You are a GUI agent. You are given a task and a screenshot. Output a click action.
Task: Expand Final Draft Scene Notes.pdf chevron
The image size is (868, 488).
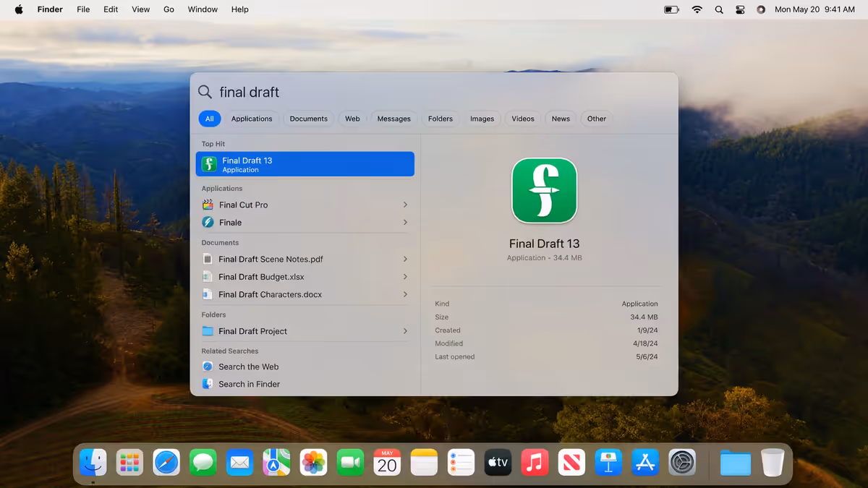(405, 259)
